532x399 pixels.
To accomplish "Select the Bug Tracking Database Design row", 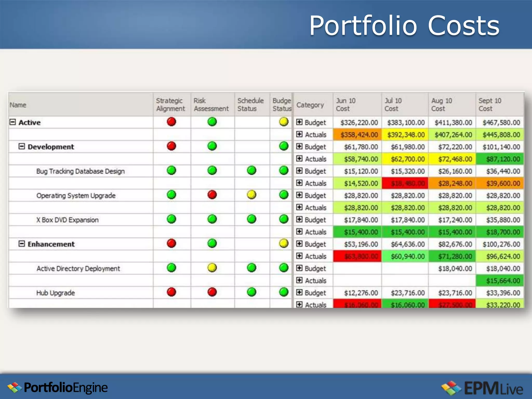I will 81,171.
